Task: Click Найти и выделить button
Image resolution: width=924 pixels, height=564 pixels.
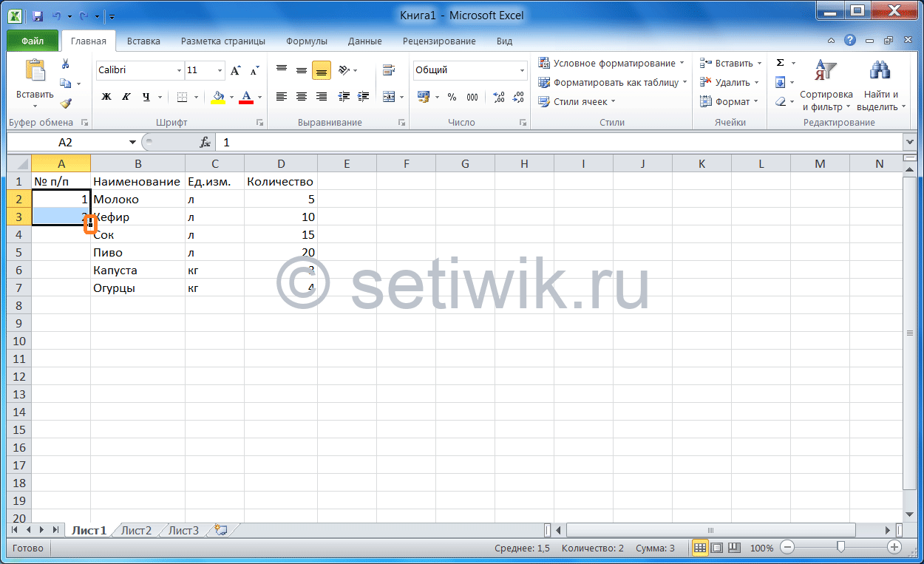Action: tap(881, 87)
